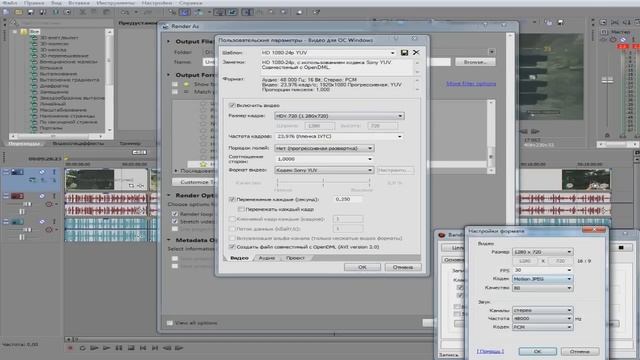Select the Вспышка transition in tree
Screen dimensions: 640x360
[51, 68]
